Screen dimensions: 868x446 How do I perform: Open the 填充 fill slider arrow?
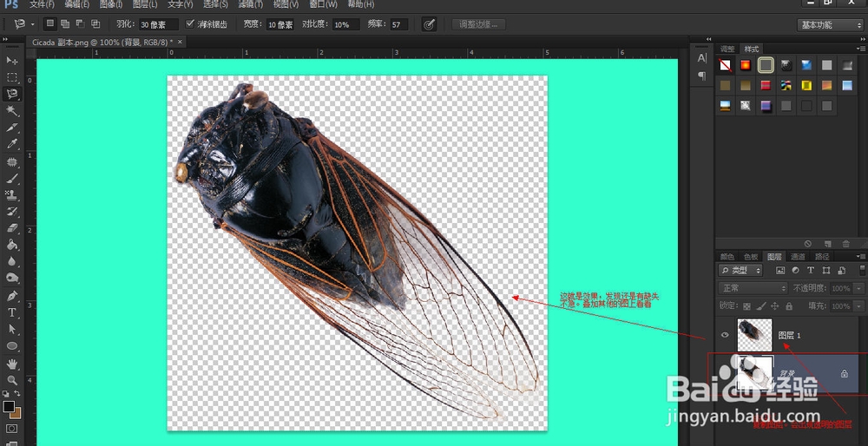tap(859, 306)
